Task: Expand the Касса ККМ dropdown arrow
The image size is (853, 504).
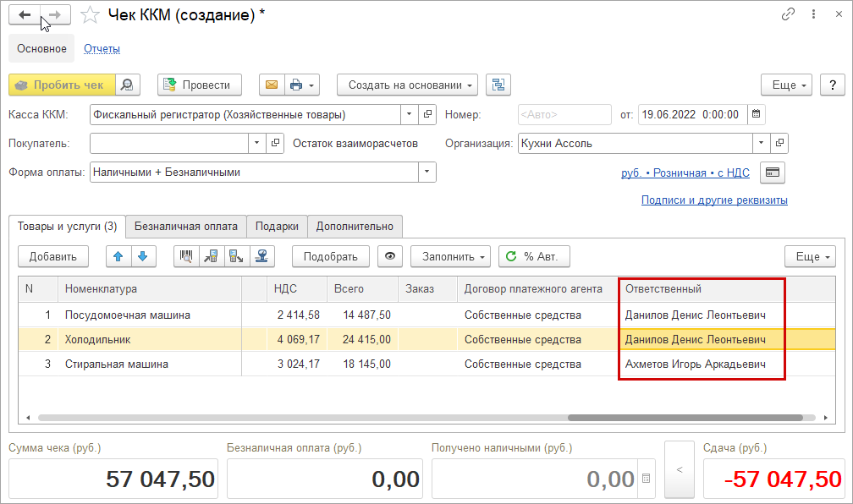Action: point(409,114)
